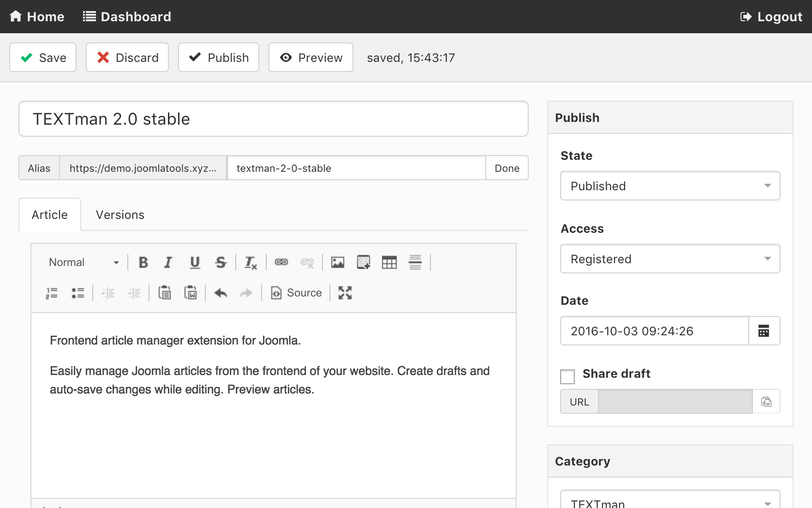Go to Dashboard in top menu
The image size is (812, 508).
(x=127, y=17)
